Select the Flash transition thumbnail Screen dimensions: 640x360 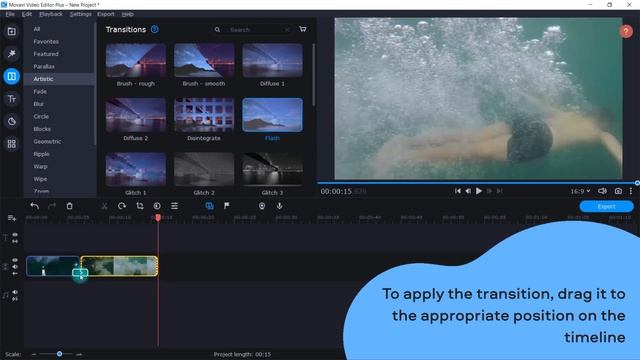pyautogui.click(x=272, y=115)
